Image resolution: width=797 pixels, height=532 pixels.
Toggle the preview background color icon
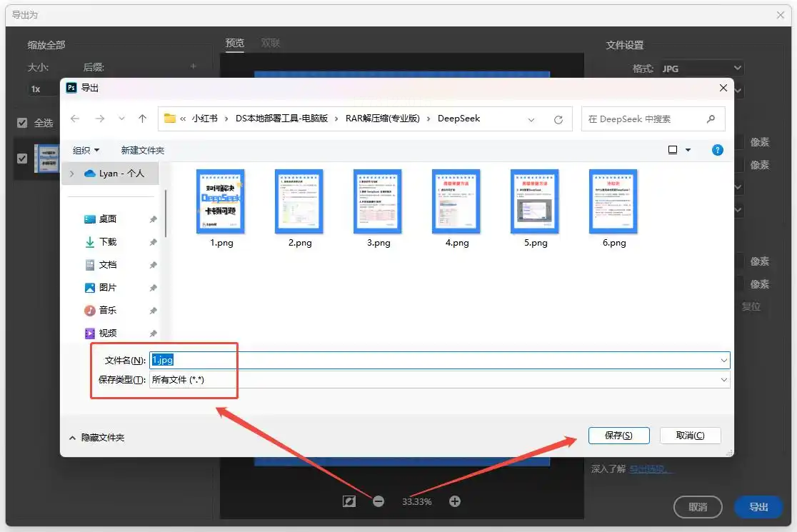[x=349, y=501]
